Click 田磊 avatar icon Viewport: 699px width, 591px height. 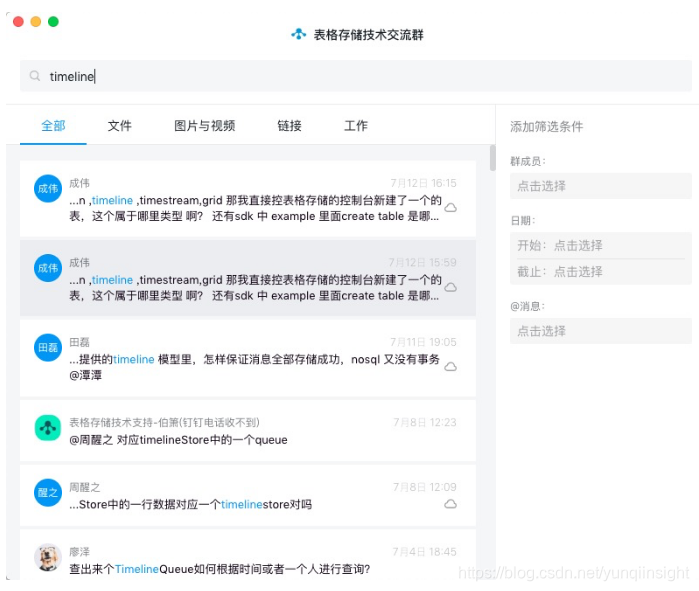tap(48, 347)
